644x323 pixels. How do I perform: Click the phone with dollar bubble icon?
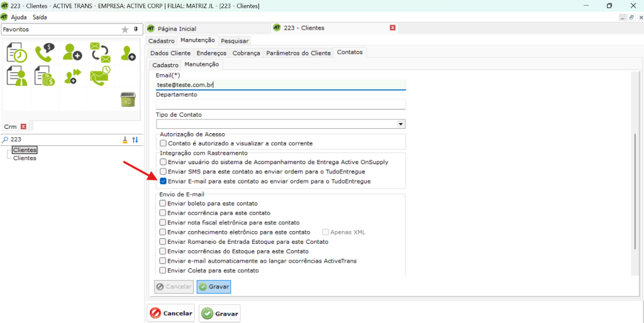45,53
